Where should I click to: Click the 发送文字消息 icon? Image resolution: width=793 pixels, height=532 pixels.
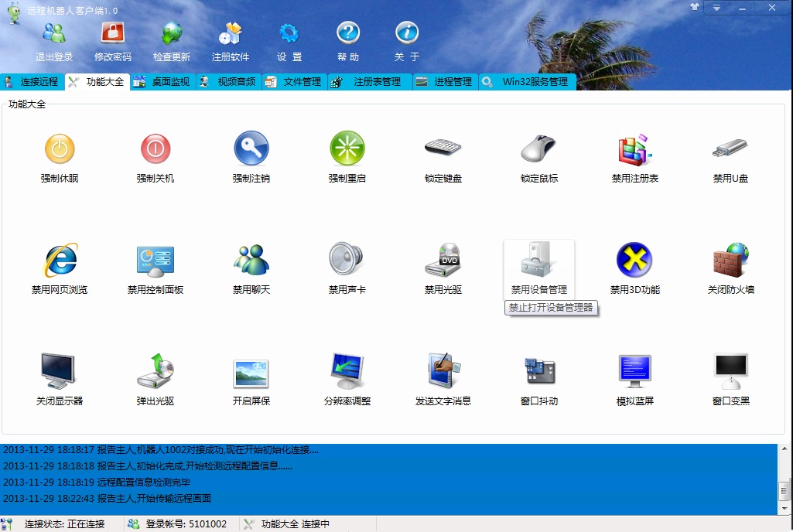coord(443,371)
